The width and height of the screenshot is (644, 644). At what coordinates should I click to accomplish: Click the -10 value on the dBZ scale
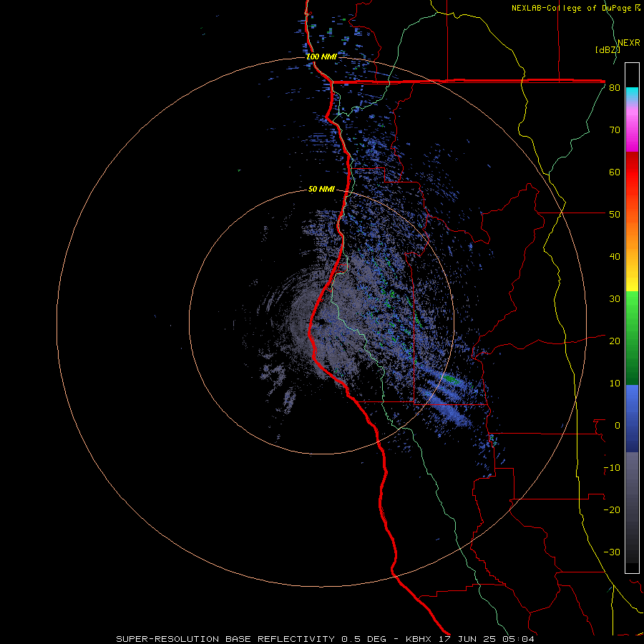point(612,468)
